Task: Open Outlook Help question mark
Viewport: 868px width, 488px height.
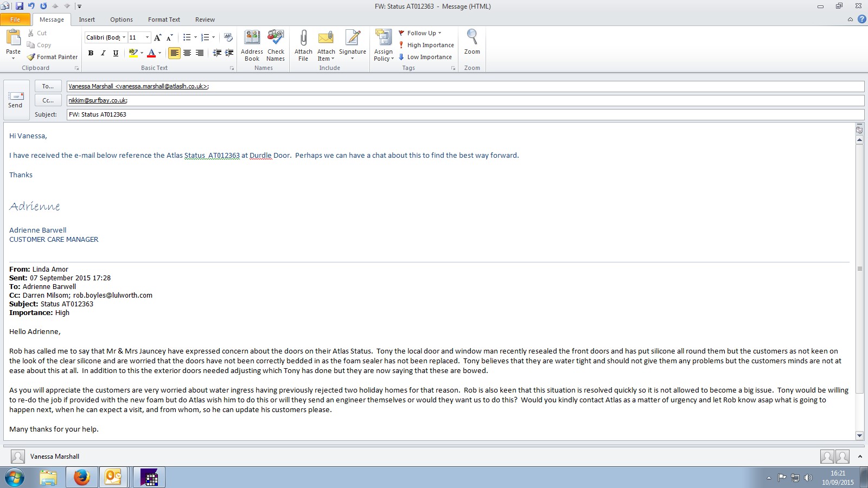Action: click(x=861, y=20)
